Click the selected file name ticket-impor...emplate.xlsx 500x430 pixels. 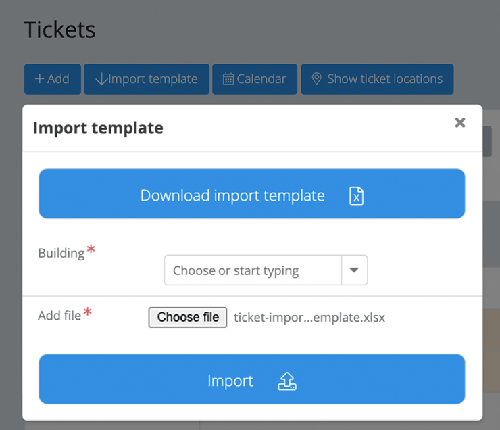(x=309, y=318)
